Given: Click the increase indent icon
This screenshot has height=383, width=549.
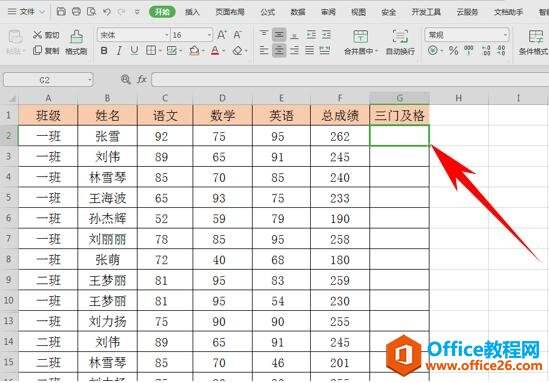Looking at the screenshot, I should 326,34.
